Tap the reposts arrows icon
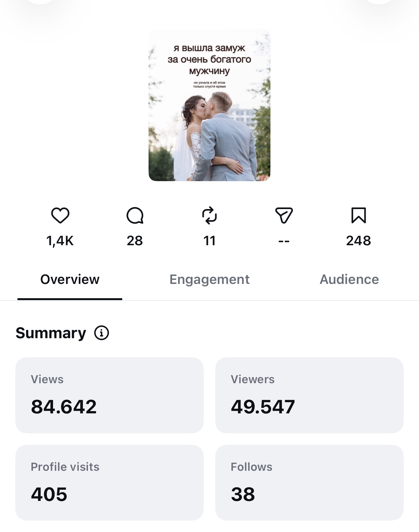This screenshot has height=532, width=419. (x=209, y=216)
